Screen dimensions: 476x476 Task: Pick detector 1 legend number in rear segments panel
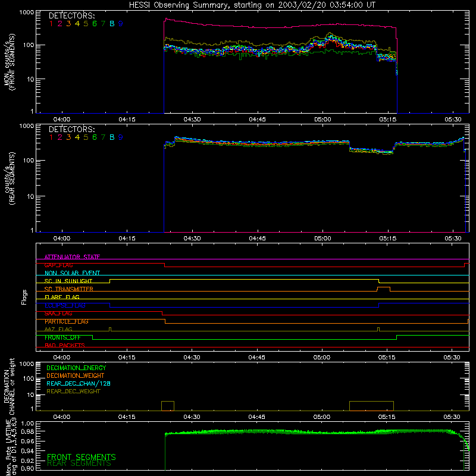tap(51, 137)
